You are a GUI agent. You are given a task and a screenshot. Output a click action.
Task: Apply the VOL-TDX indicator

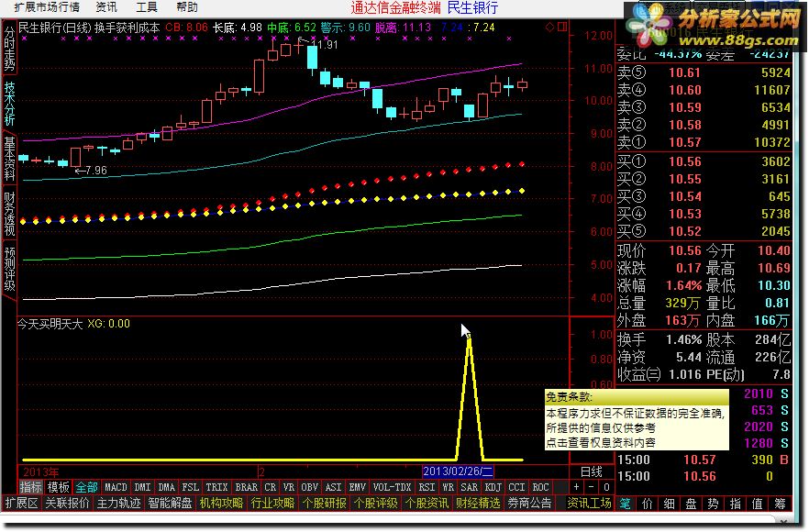(393, 487)
